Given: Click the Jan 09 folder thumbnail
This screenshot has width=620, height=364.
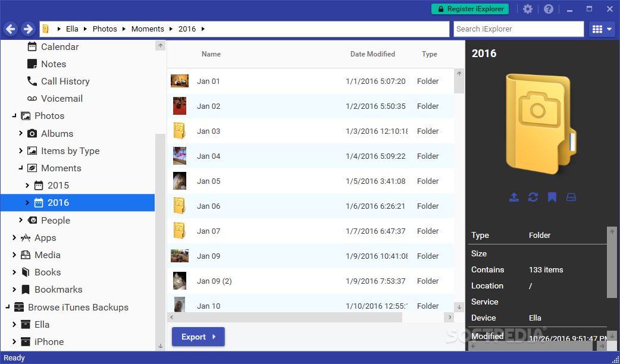Looking at the screenshot, I should 180,256.
